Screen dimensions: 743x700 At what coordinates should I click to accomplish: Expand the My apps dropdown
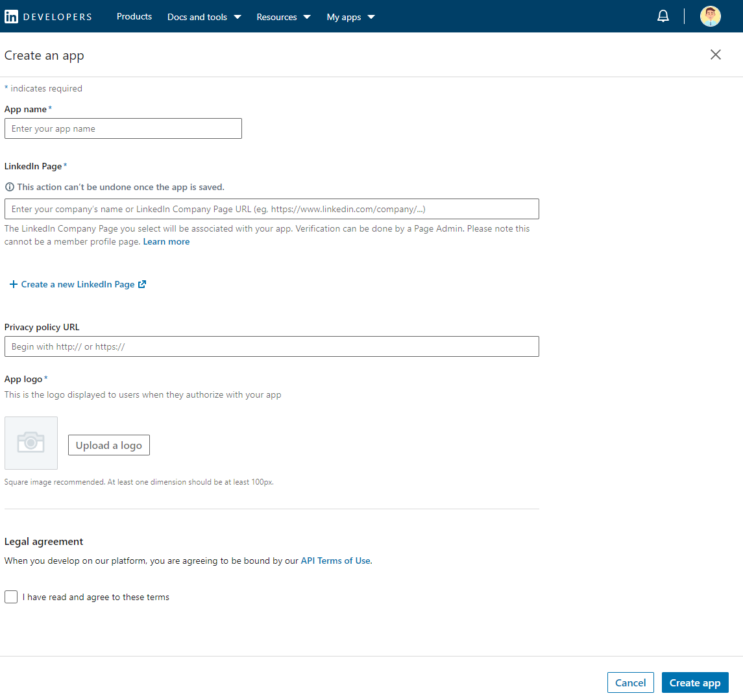tap(350, 17)
